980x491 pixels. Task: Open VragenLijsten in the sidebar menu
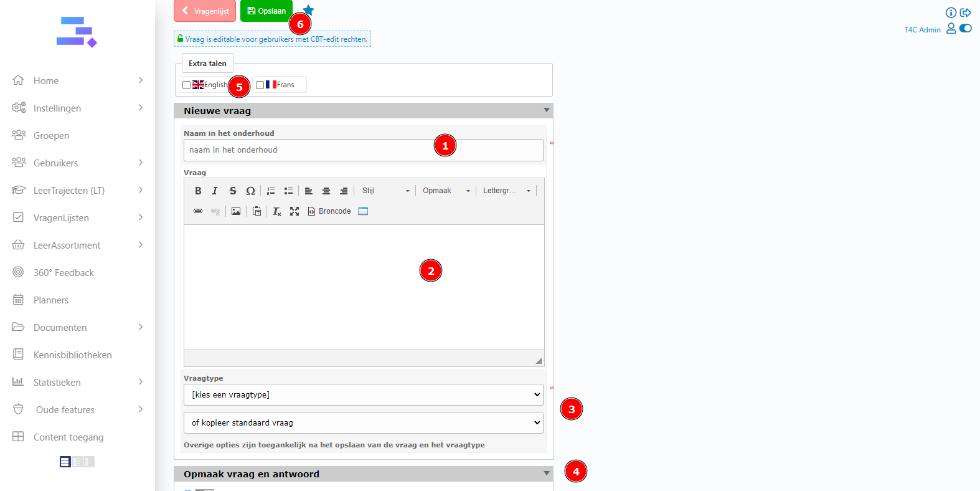click(61, 218)
